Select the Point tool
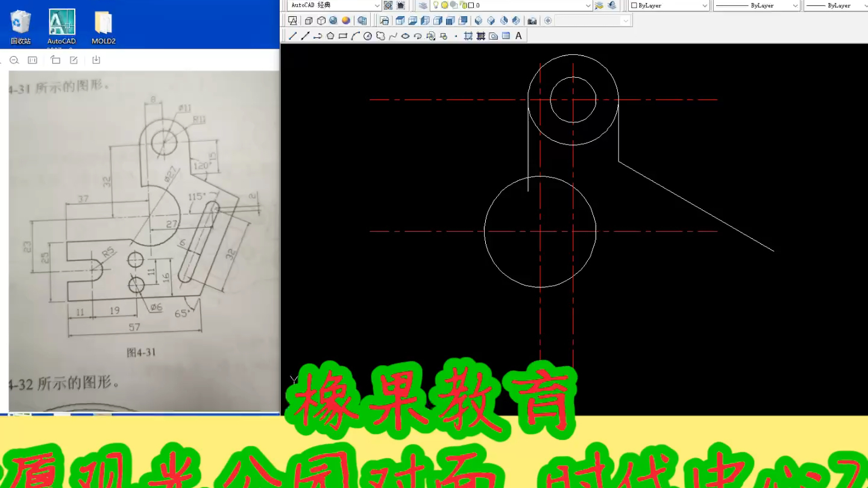Screen dimensions: 868x488 coord(456,36)
